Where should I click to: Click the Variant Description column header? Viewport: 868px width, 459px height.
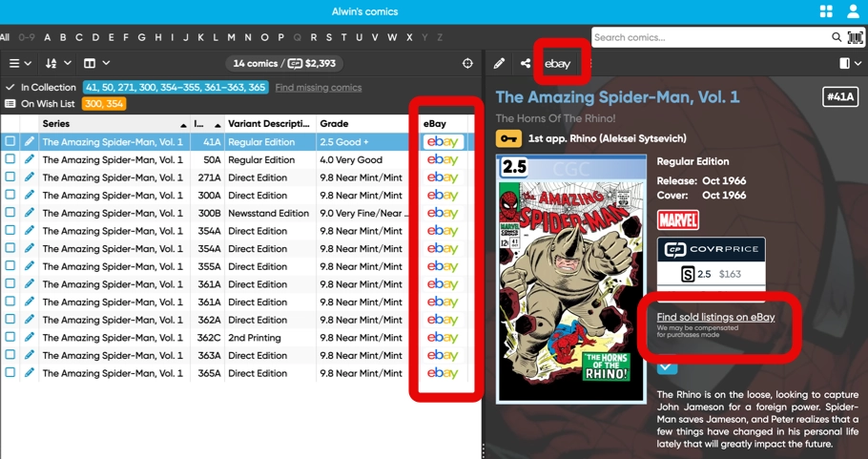point(270,124)
